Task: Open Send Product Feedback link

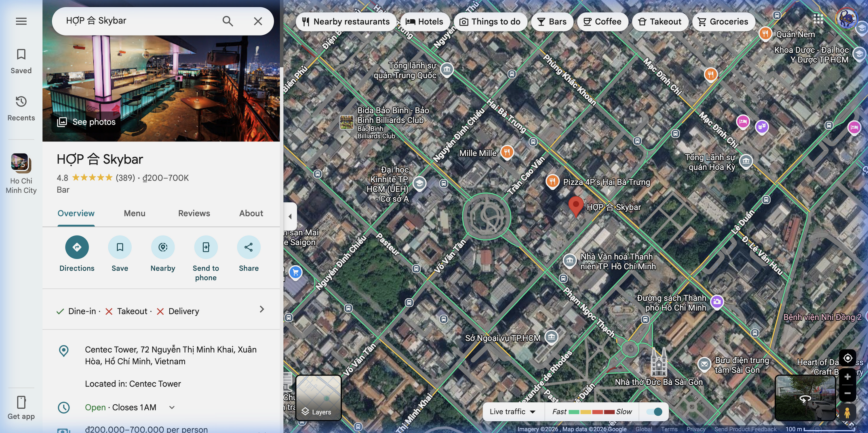Action: pos(745,429)
